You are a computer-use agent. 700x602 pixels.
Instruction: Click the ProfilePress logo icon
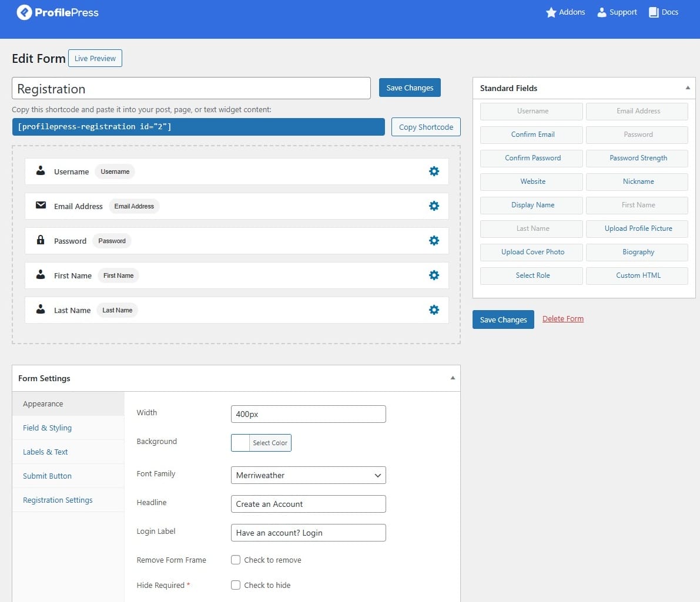point(24,12)
